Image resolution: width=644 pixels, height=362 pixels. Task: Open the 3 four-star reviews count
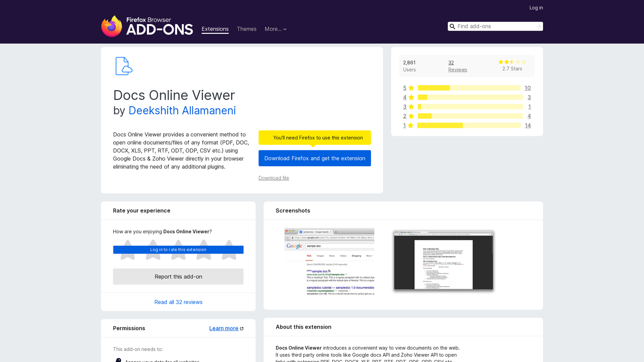529,97
